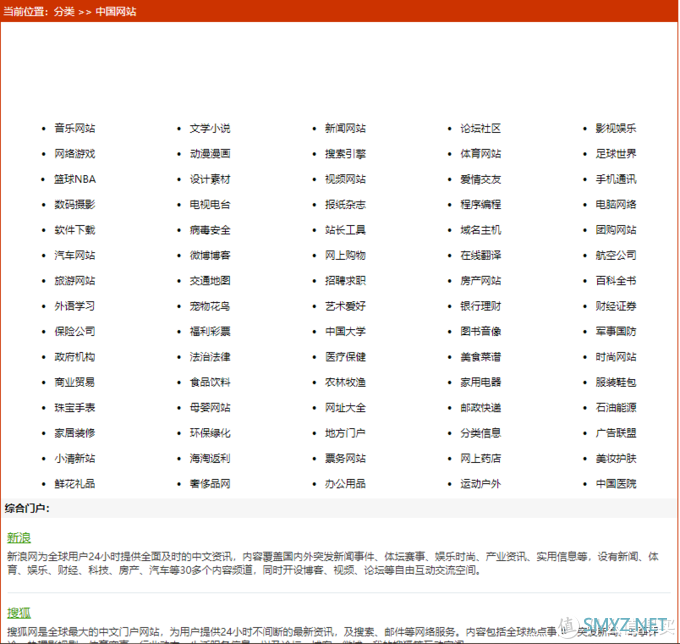Open the 在线翻译 category
680x644 pixels.
point(481,256)
